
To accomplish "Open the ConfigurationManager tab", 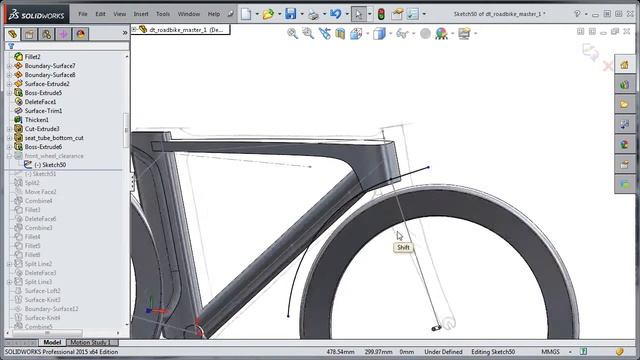I will coord(47,34).
